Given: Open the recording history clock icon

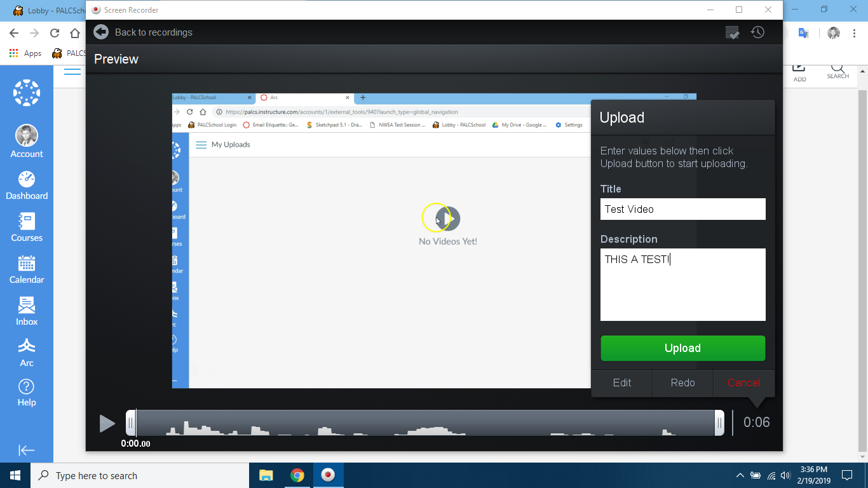Looking at the screenshot, I should click(x=757, y=32).
